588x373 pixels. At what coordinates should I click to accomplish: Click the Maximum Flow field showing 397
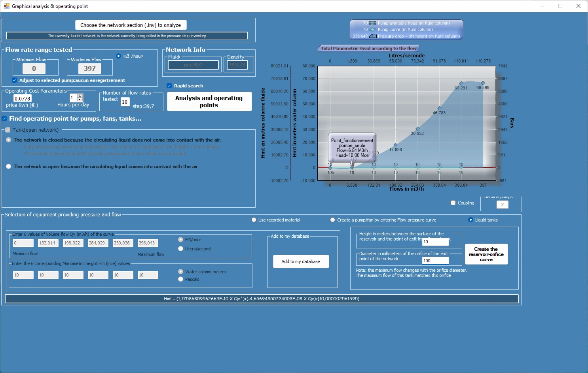click(x=90, y=68)
